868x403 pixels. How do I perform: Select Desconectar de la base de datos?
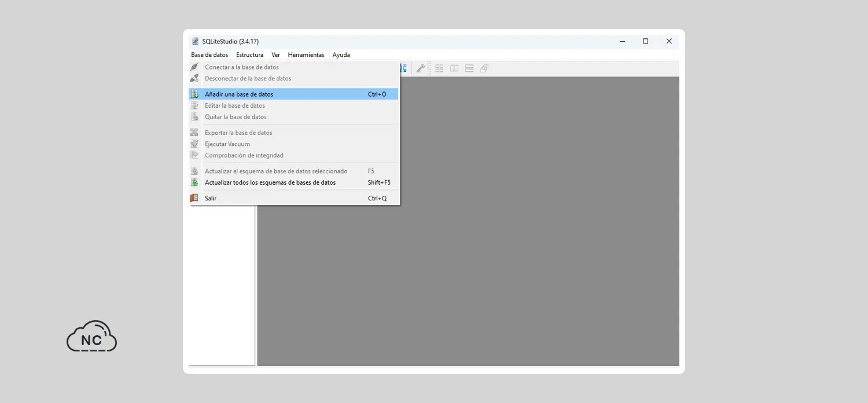pos(293,78)
